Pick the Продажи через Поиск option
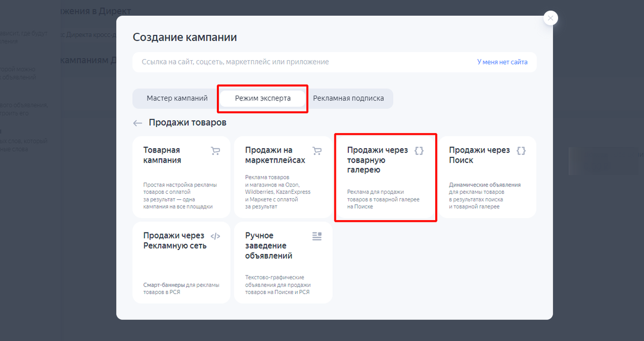The image size is (644, 341). (487, 177)
